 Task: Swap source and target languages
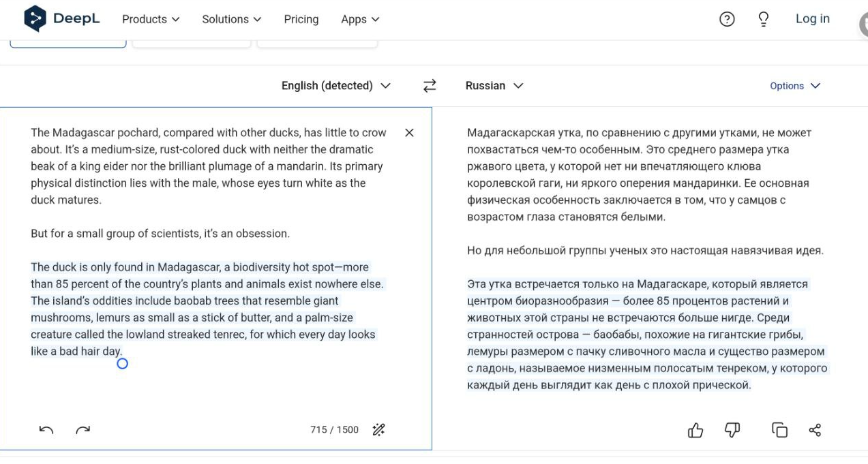(x=430, y=86)
